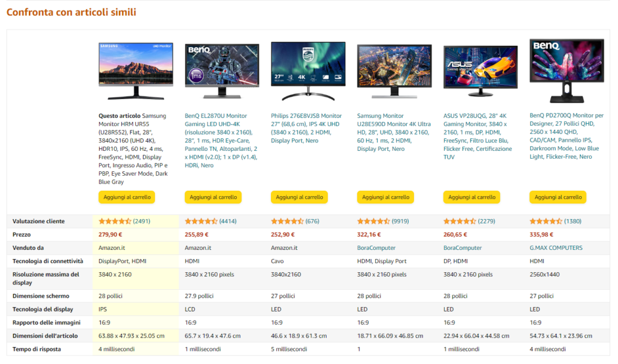The height and width of the screenshot is (364, 618).
Task: Click the '2560x1440' resolution cell
Action: [545, 275]
